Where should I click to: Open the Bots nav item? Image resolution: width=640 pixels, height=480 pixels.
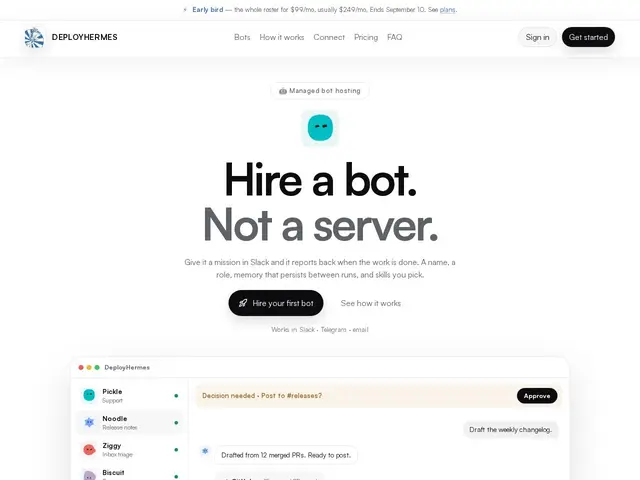[x=242, y=37]
